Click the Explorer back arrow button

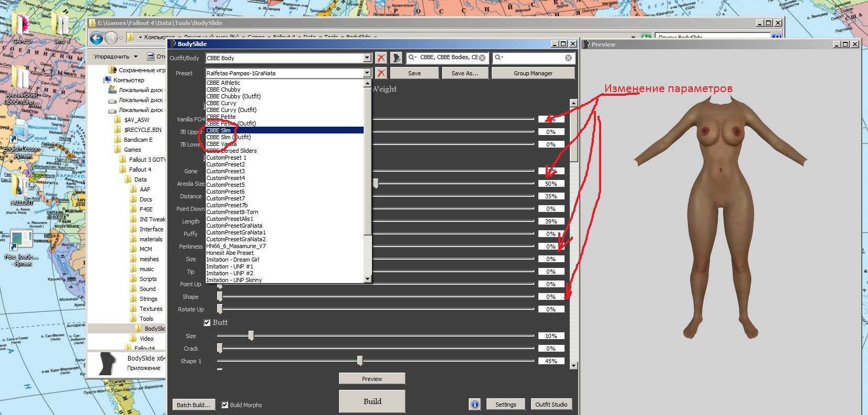point(96,38)
